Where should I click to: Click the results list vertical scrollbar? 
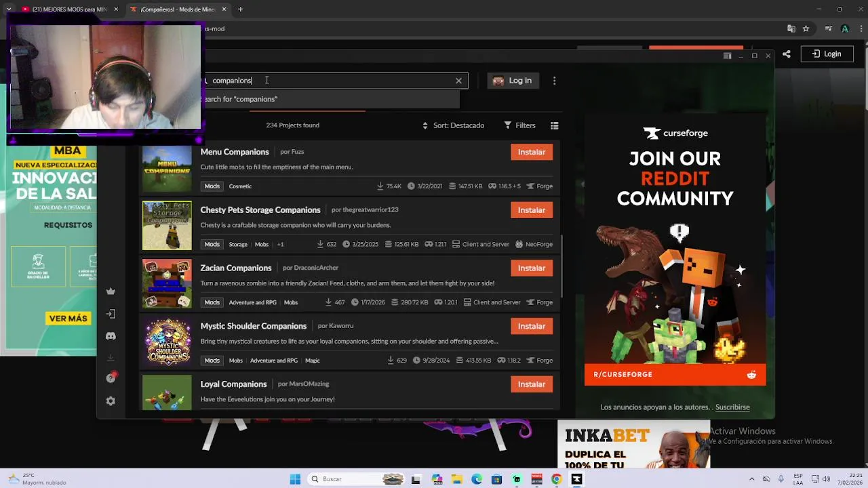(561, 266)
